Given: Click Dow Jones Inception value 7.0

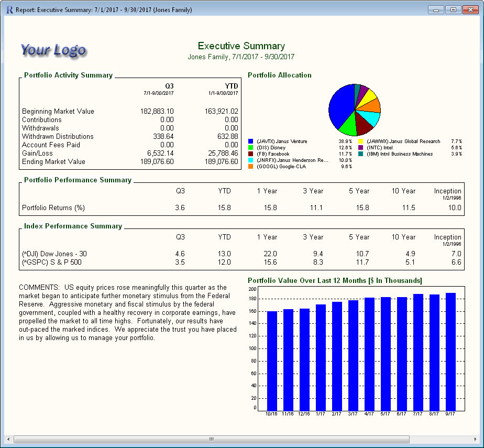Looking at the screenshot, I should pyautogui.click(x=456, y=254).
